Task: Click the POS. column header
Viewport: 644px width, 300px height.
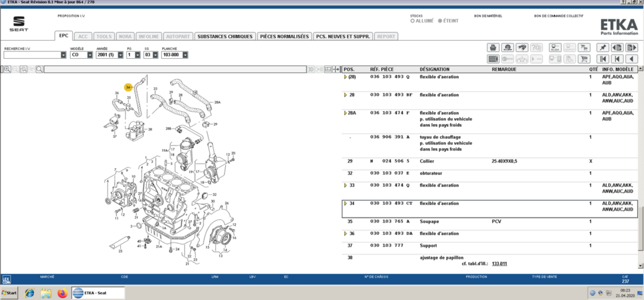Action: [x=349, y=69]
